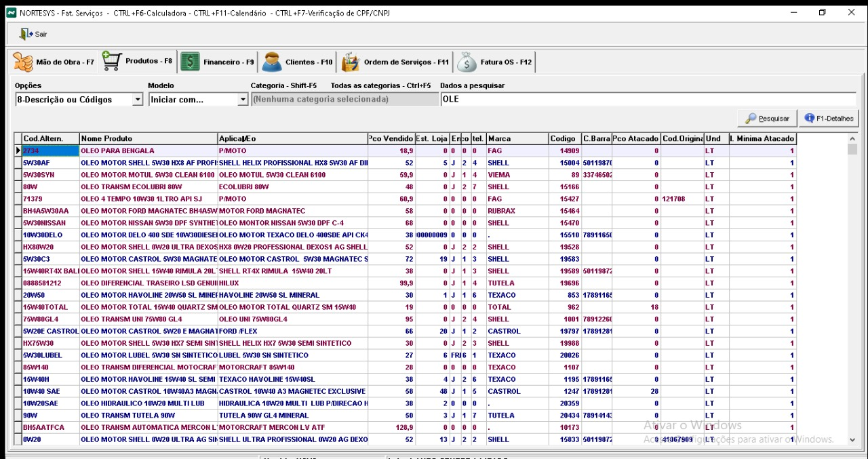
Task: Select the Produtos shopping cart icon
Action: pos(112,62)
